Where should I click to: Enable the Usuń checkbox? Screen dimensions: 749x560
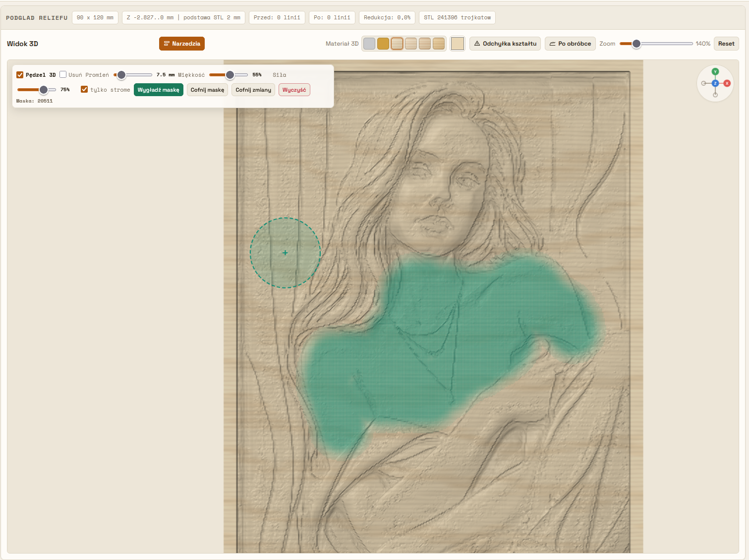(x=63, y=74)
